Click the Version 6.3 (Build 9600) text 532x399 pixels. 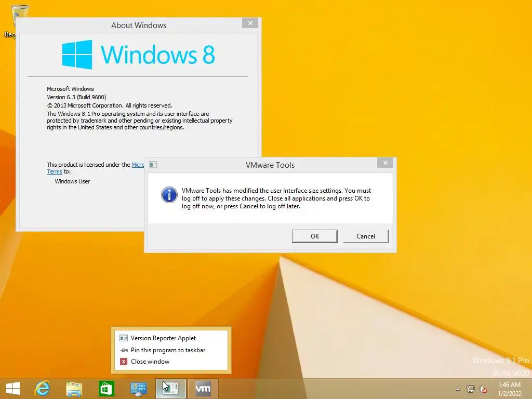point(76,97)
